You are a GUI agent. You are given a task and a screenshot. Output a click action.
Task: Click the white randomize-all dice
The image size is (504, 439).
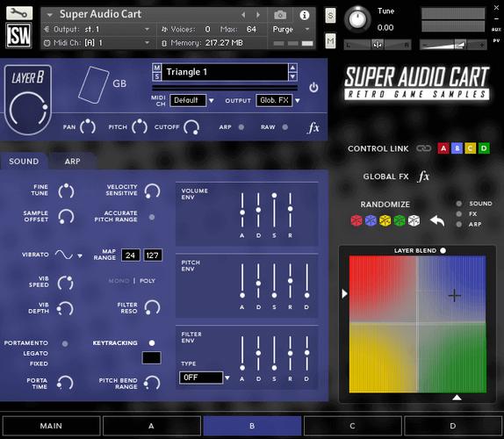[414, 220]
